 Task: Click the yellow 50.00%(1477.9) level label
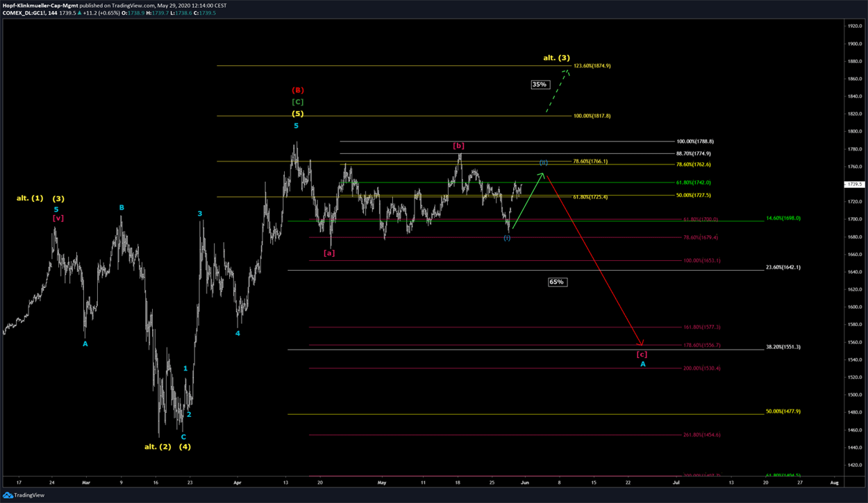click(783, 411)
